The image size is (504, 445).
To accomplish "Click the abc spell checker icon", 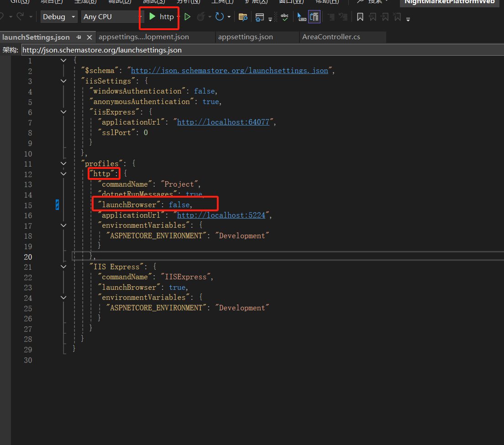I will click(x=284, y=17).
